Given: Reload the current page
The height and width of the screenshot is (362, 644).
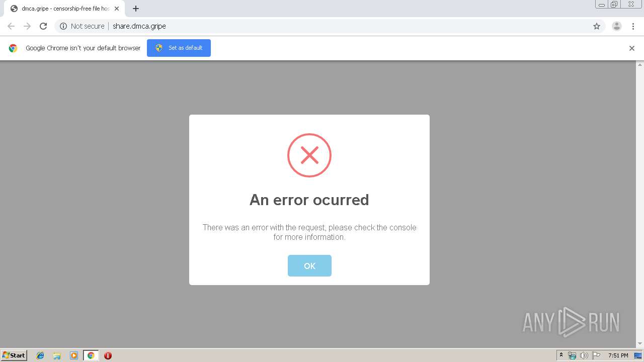Looking at the screenshot, I should pyautogui.click(x=43, y=26).
